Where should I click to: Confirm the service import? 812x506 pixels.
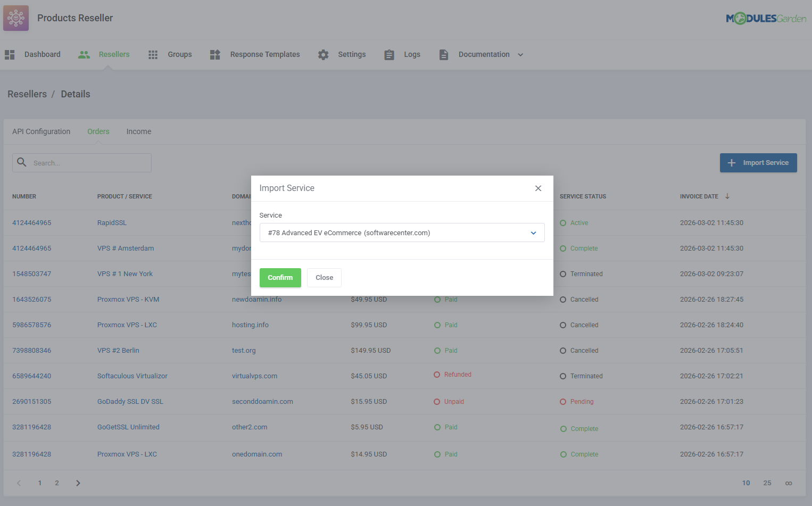point(280,277)
